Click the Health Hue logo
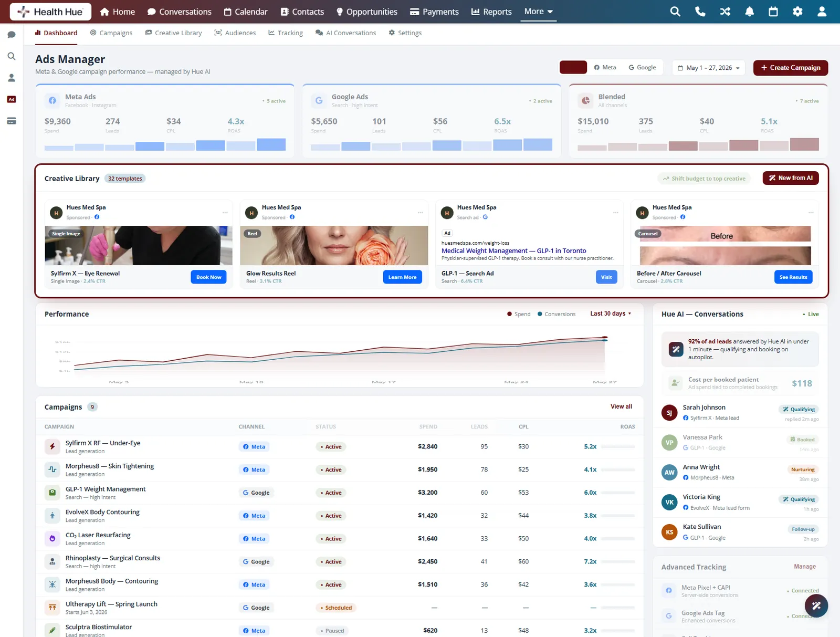The image size is (840, 637). pos(50,12)
